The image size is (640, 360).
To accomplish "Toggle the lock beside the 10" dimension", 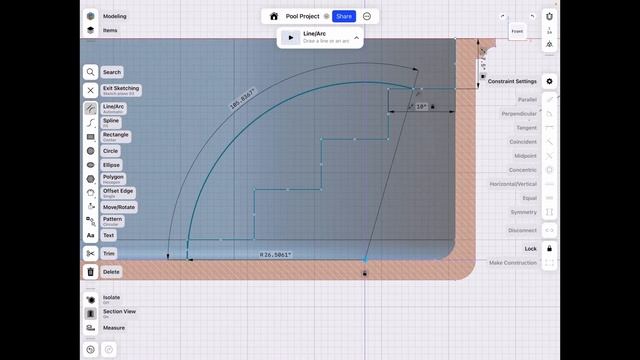I will 433,107.
